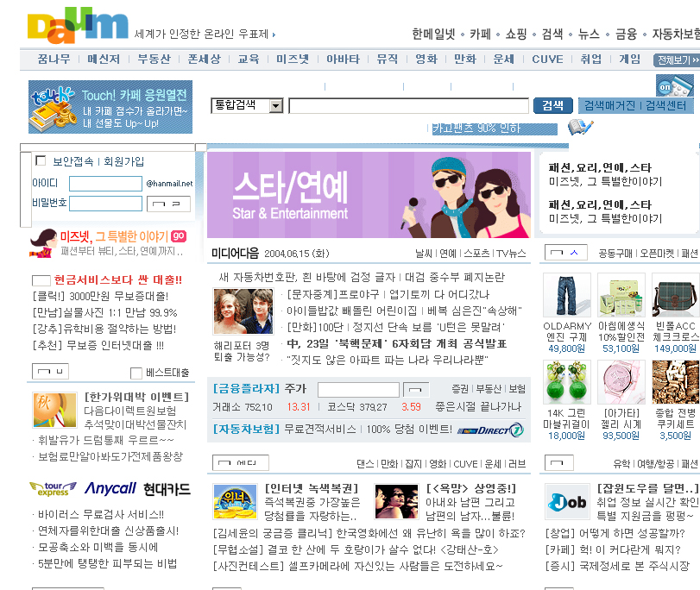
Task: Open the 현금서비스보다 싼 대출 link
Action: (118, 279)
